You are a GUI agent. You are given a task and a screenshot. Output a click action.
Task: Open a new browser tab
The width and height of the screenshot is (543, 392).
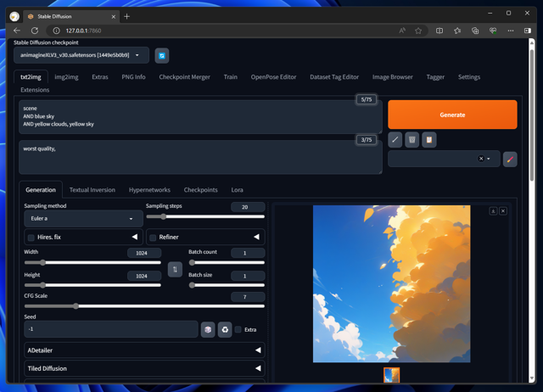click(126, 16)
